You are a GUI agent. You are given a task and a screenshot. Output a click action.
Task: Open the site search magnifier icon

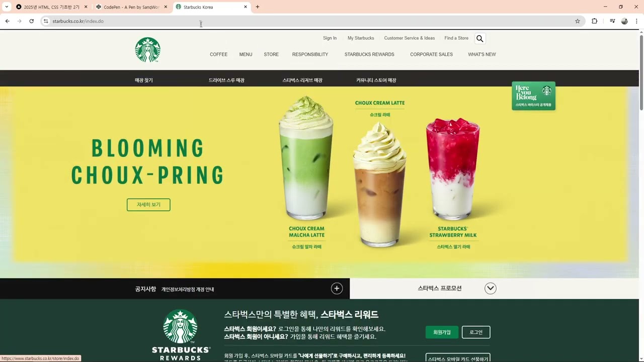point(480,39)
